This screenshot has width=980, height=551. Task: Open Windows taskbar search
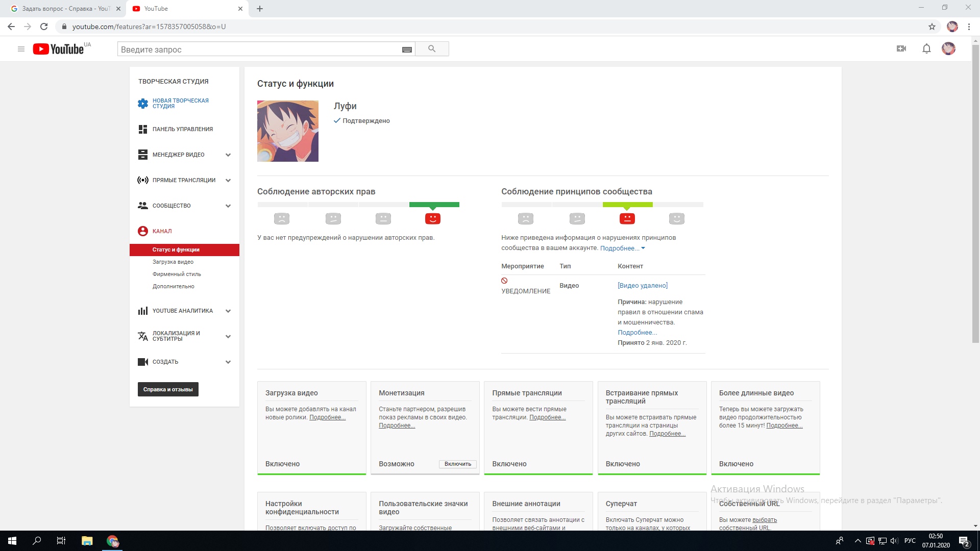[x=37, y=541]
